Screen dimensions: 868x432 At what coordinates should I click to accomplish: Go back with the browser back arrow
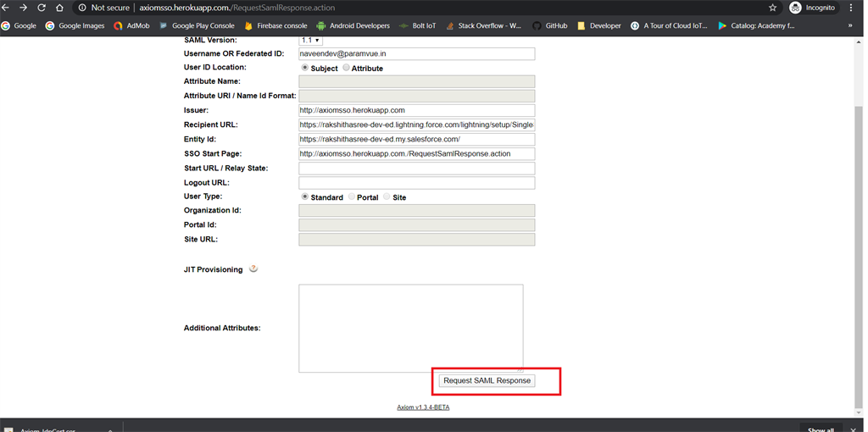click(x=6, y=8)
